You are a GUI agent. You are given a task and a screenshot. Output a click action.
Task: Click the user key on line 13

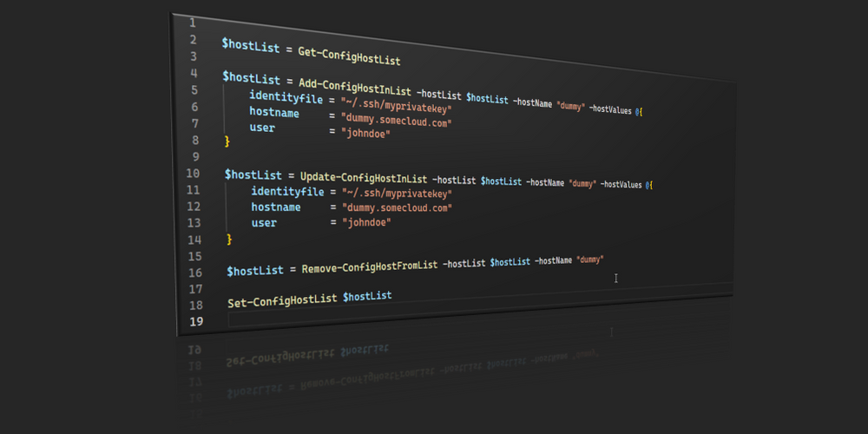pos(264,223)
